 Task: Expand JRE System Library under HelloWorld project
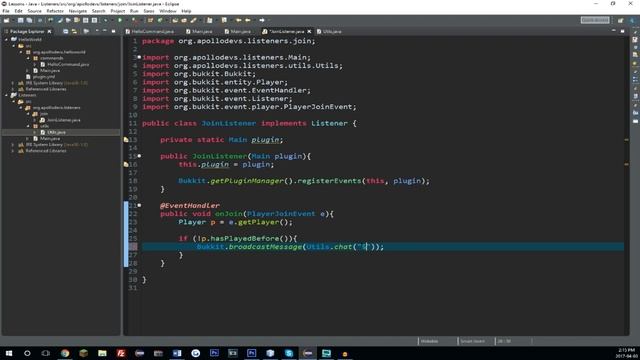click(13, 83)
